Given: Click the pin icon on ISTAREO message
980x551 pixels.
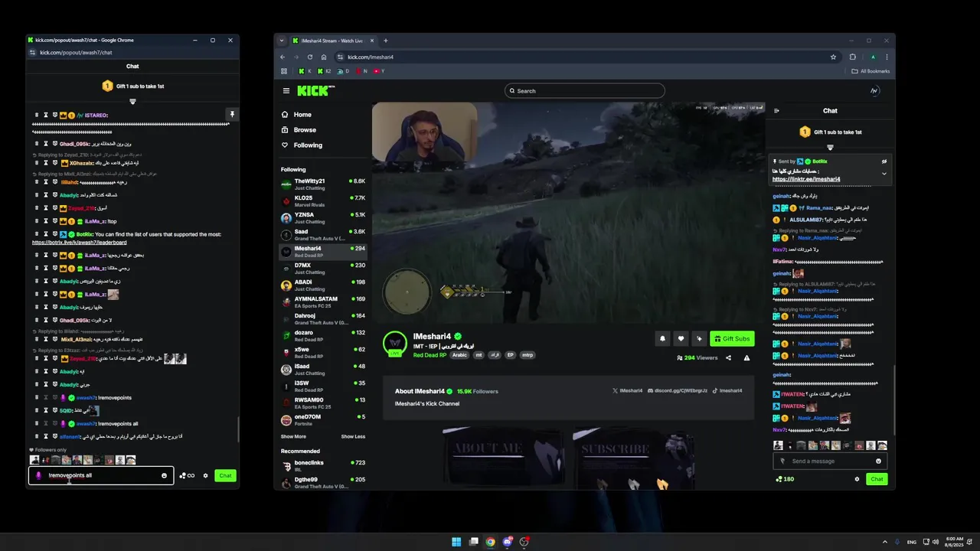Looking at the screenshot, I should tap(232, 114).
